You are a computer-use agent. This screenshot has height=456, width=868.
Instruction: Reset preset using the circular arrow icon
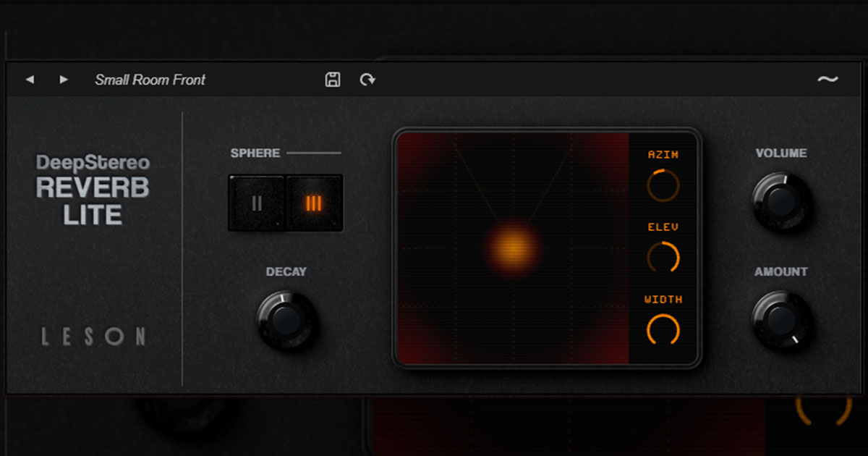click(367, 80)
